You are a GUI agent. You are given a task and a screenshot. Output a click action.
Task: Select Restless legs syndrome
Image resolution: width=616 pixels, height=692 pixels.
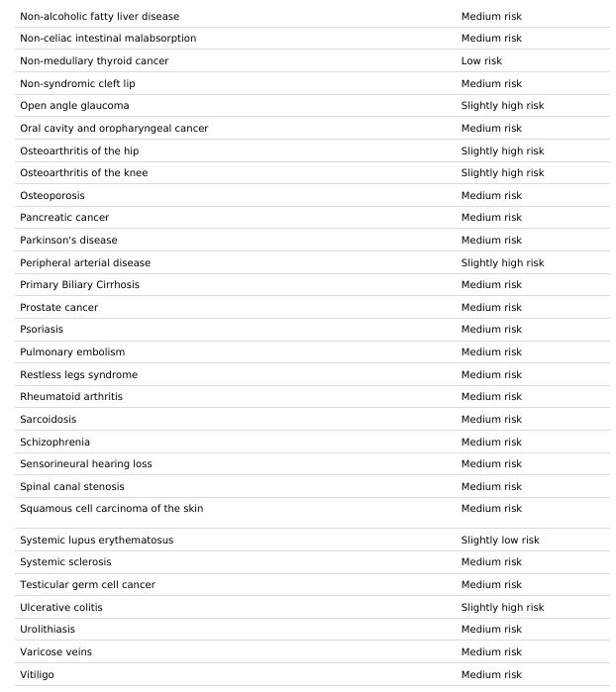click(x=79, y=374)
